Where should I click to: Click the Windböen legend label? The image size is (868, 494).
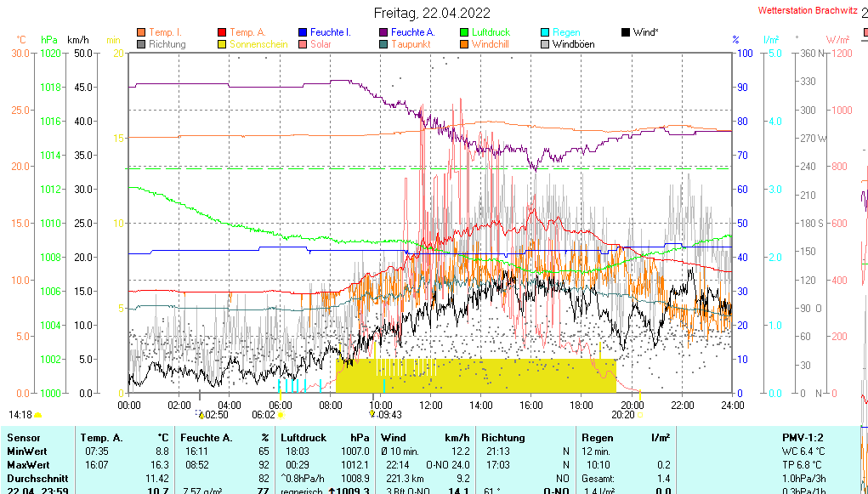[x=573, y=44]
